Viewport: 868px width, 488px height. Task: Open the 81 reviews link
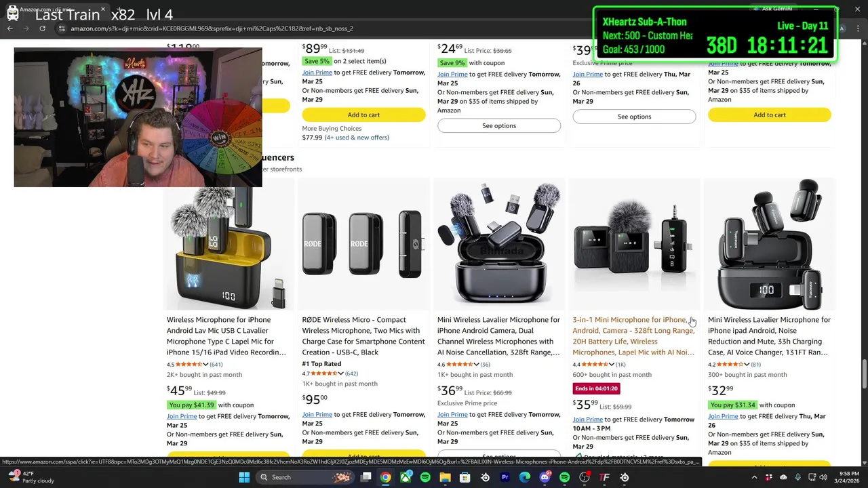(755, 365)
